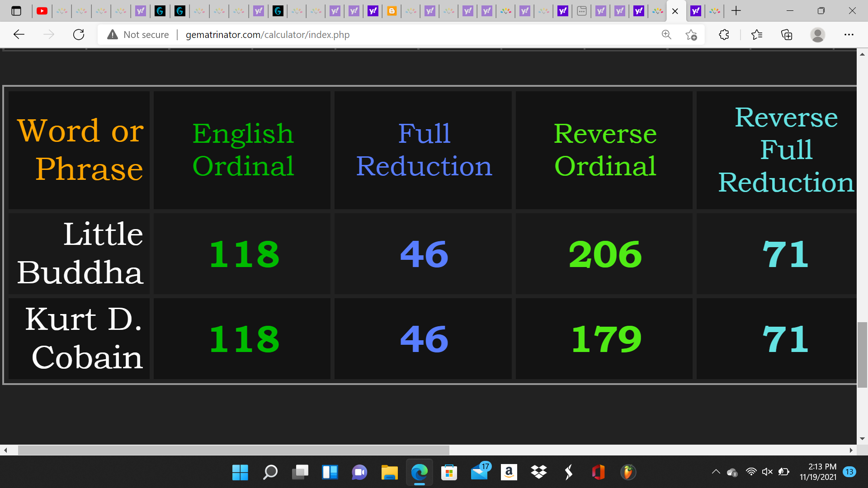Open Windows taskbar Search
The width and height of the screenshot is (868, 488).
tap(270, 472)
